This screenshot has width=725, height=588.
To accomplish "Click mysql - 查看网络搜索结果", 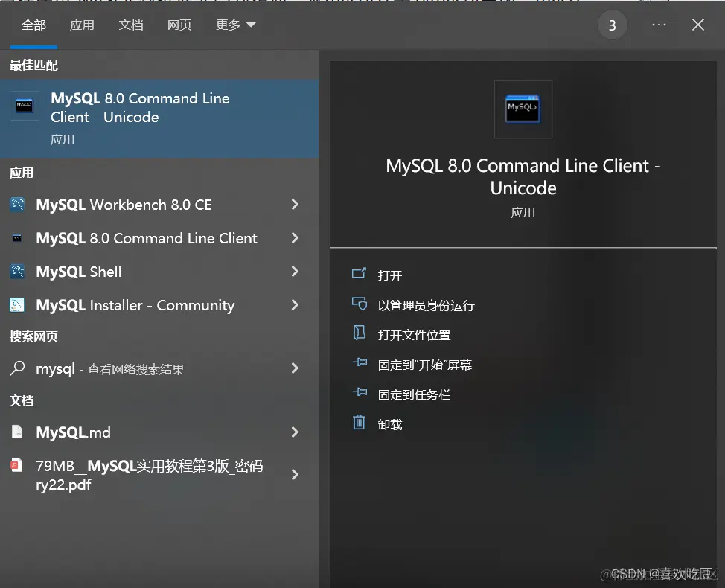I will click(x=159, y=368).
